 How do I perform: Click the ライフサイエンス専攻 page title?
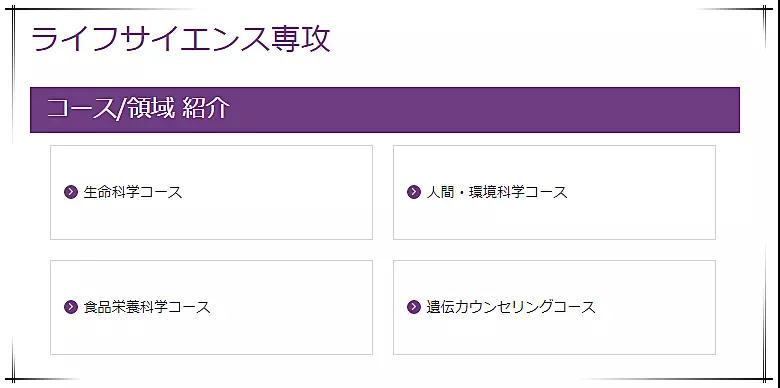(181, 39)
